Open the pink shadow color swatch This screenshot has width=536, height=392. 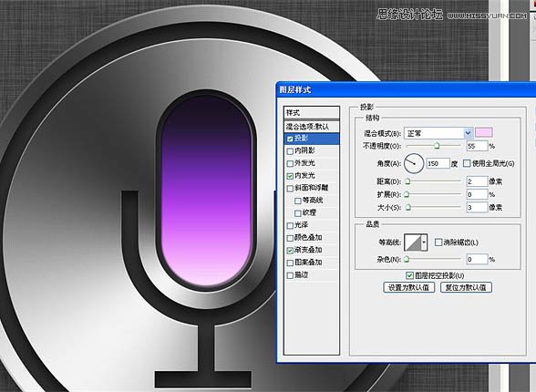click(x=484, y=132)
